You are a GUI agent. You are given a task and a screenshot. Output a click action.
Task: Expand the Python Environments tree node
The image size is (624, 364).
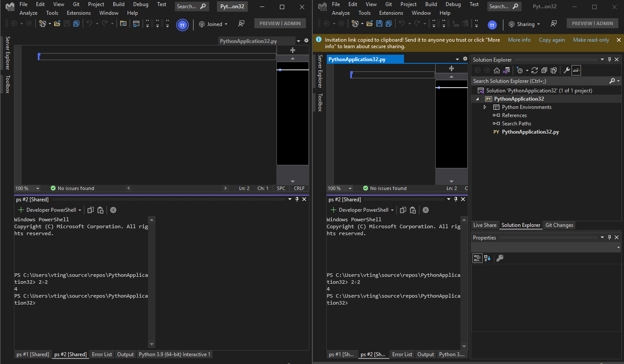485,107
